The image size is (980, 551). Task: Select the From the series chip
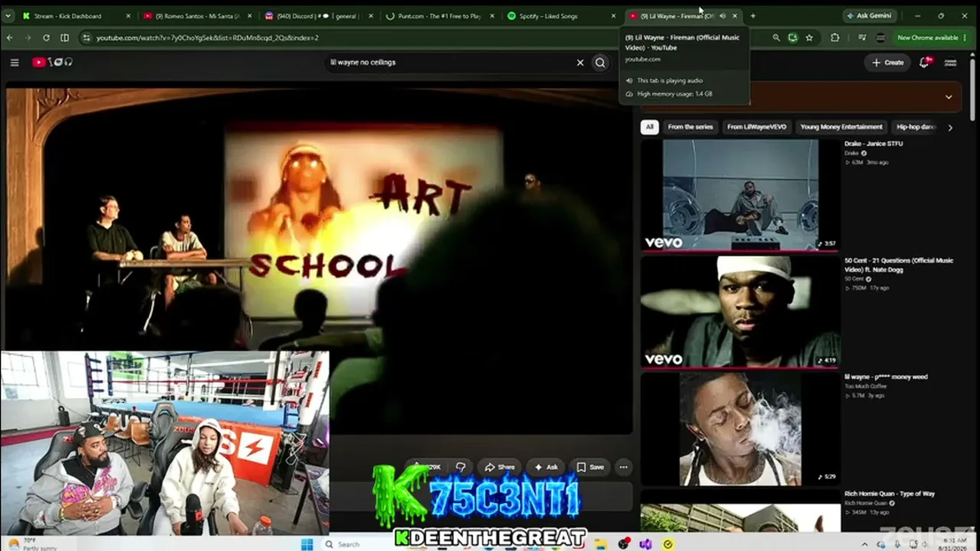click(x=690, y=127)
